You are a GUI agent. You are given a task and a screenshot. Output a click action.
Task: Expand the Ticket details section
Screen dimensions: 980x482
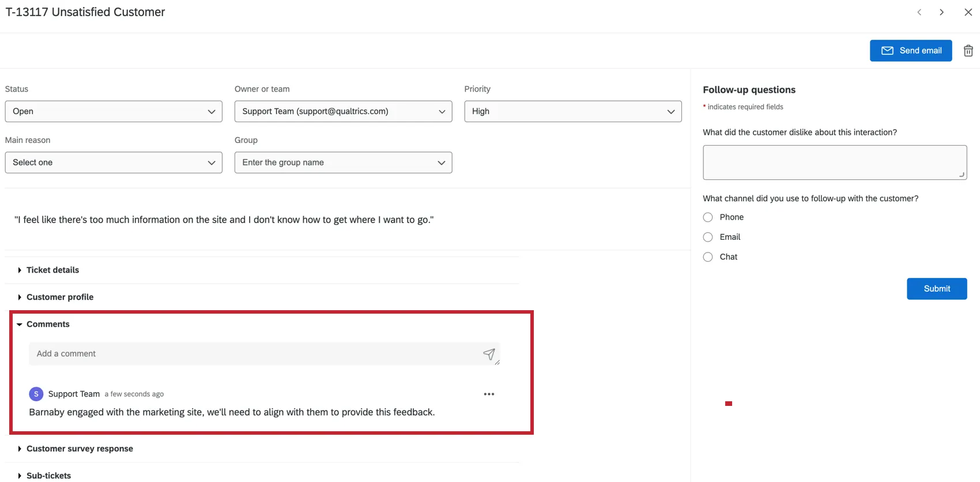(52, 270)
